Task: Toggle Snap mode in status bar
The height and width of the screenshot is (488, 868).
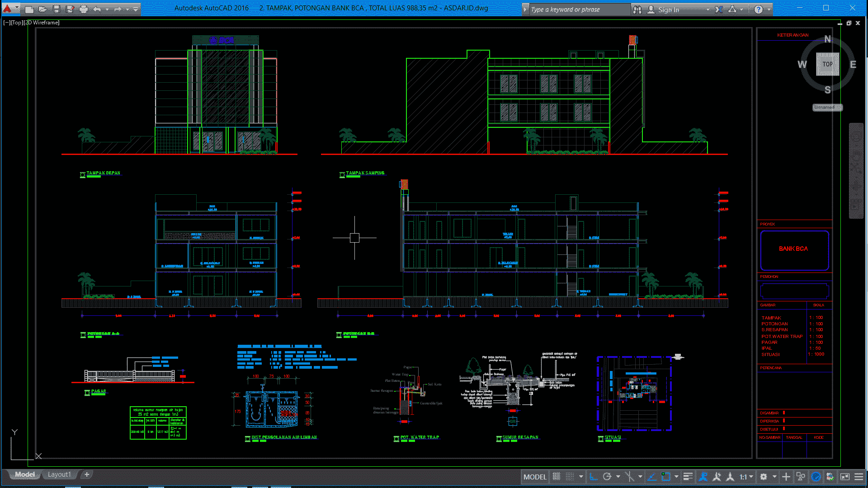Action: coord(570,476)
